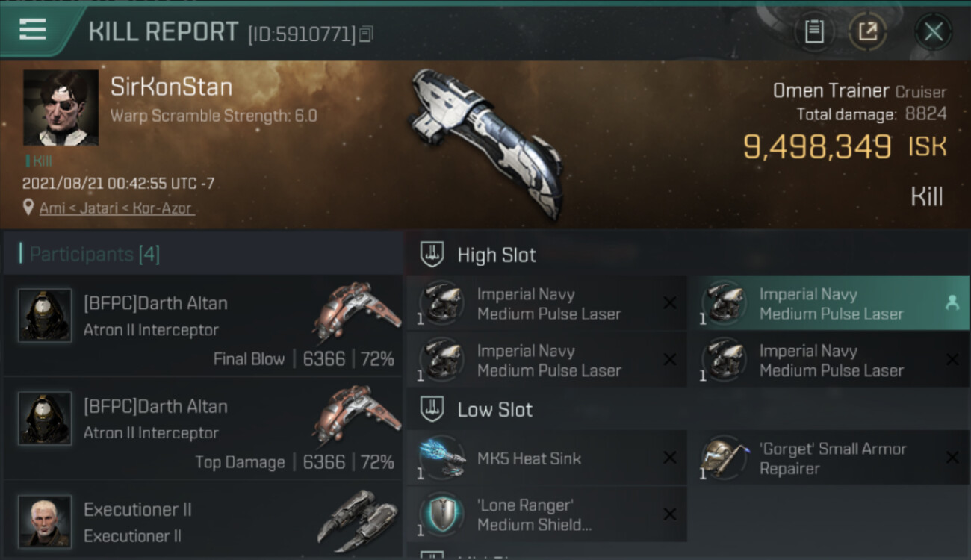Close the kill report window
The height and width of the screenshot is (560, 971).
(x=934, y=31)
